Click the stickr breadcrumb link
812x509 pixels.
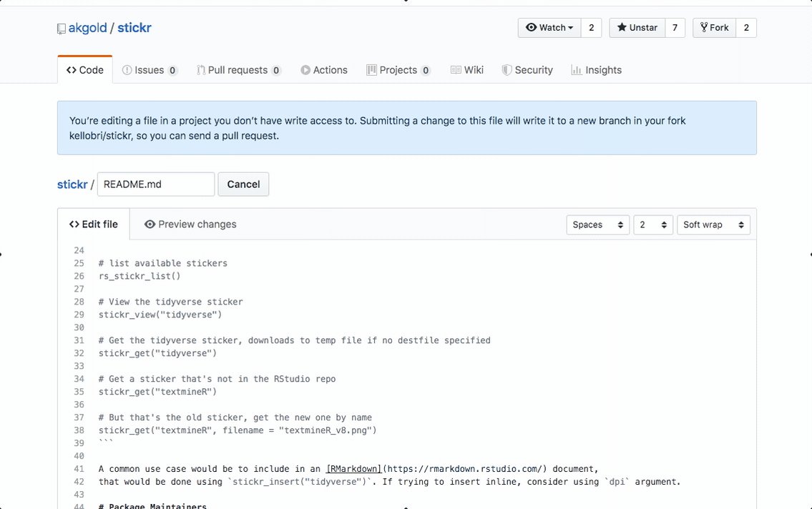pyautogui.click(x=72, y=184)
